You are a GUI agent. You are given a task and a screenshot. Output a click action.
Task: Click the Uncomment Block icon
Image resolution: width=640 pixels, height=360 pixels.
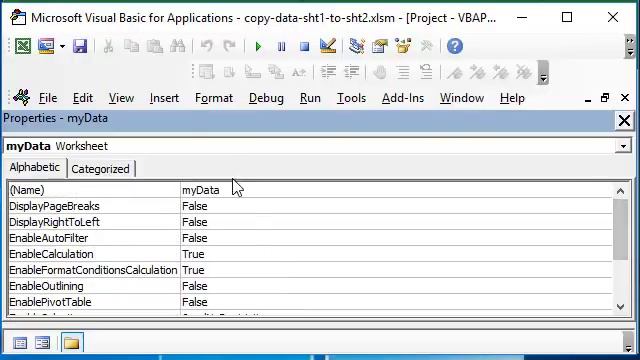(426, 72)
